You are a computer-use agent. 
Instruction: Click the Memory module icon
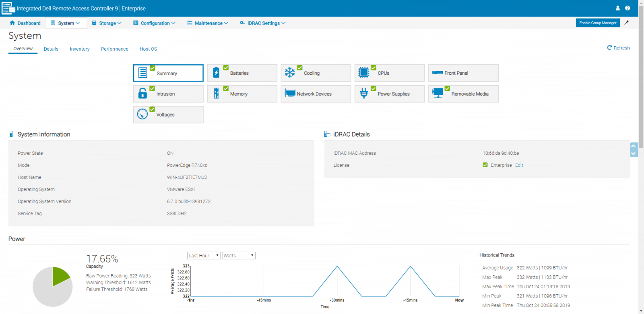coord(217,93)
